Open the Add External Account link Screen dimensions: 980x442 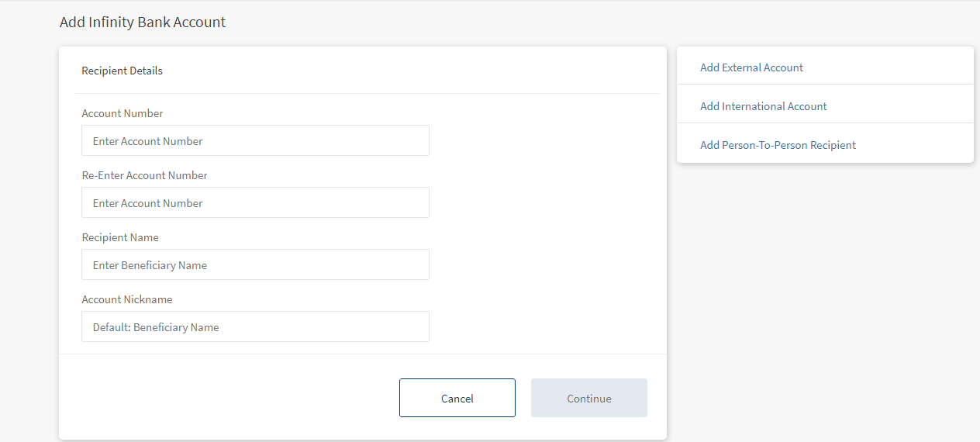point(751,67)
